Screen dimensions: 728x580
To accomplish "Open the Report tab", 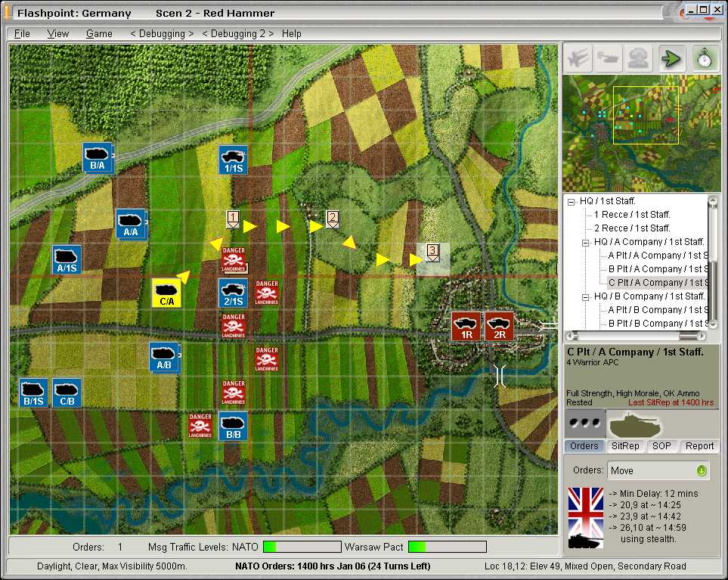I will [699, 446].
